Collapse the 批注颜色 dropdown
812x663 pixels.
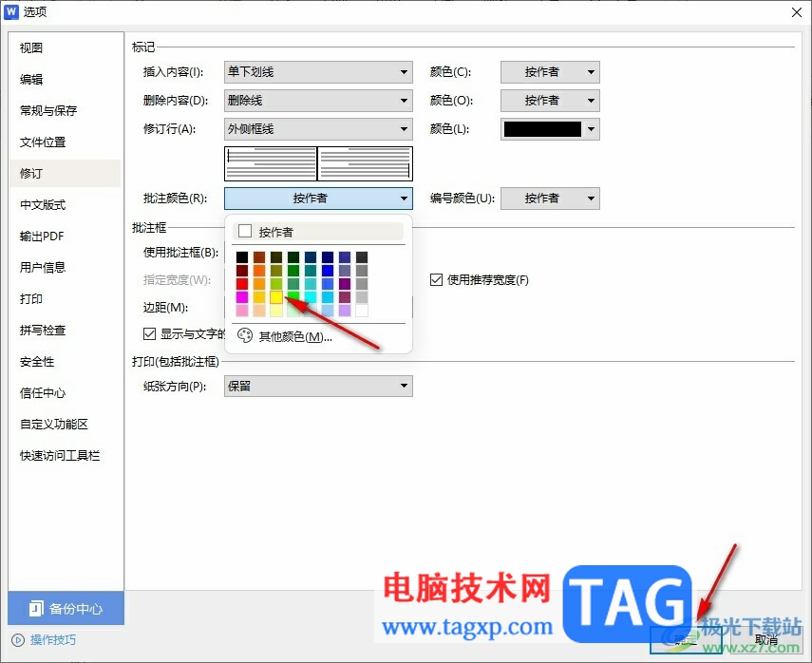pyautogui.click(x=318, y=199)
